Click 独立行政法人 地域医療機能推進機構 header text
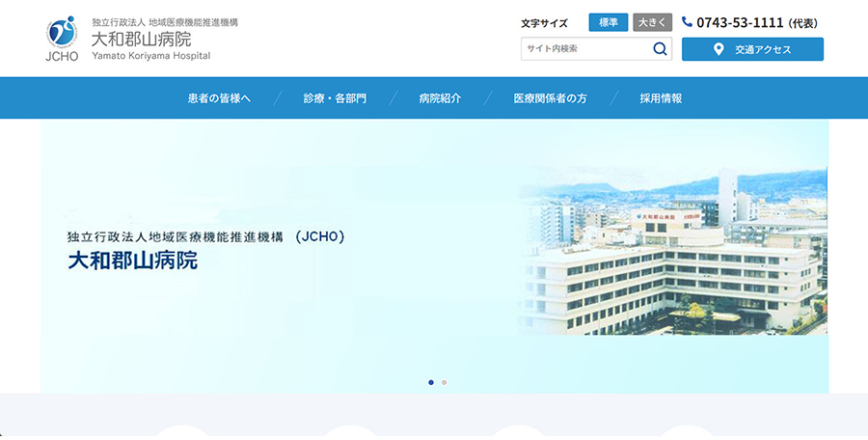Image resolution: width=868 pixels, height=440 pixels. tap(165, 23)
